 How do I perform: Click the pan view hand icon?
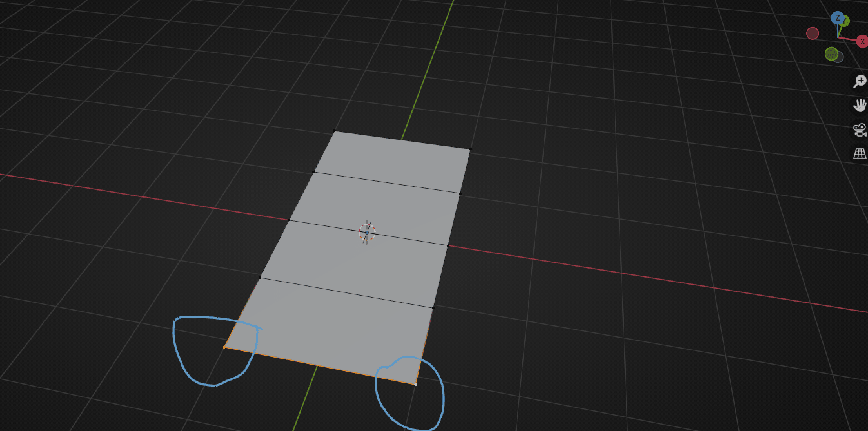[x=860, y=105]
